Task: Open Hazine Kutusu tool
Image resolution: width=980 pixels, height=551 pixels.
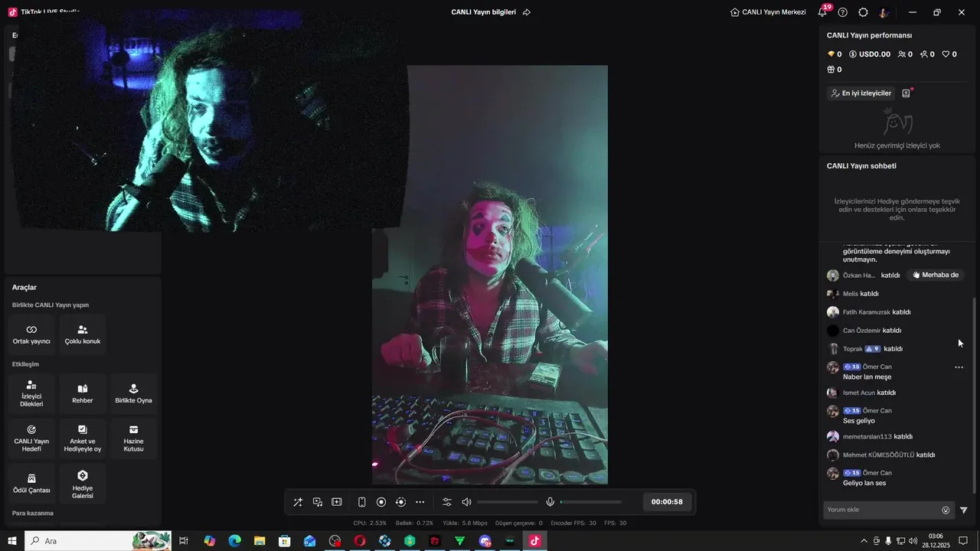Action: coord(134,438)
